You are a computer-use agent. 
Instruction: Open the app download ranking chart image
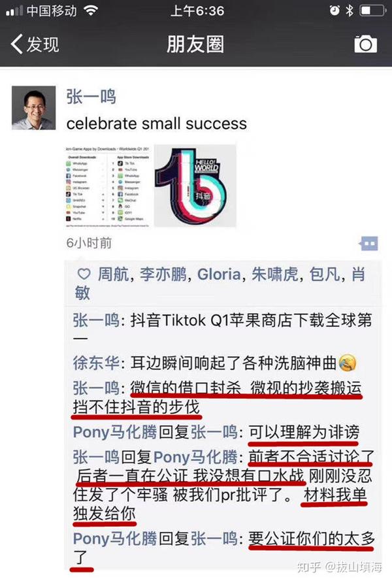point(108,186)
